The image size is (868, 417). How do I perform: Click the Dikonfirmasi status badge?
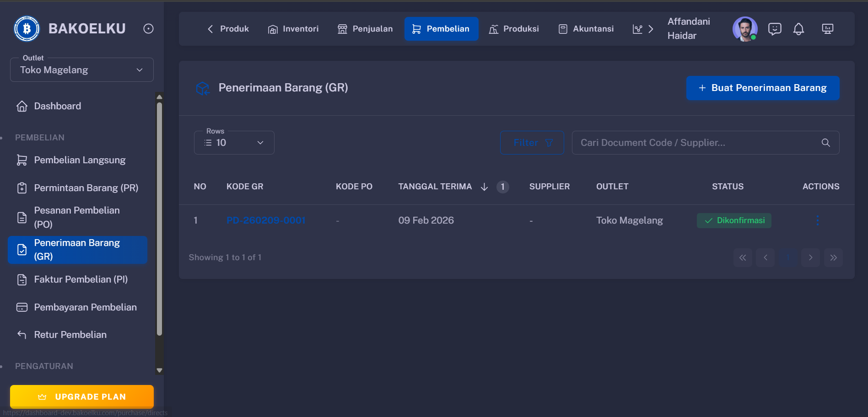[733, 220]
